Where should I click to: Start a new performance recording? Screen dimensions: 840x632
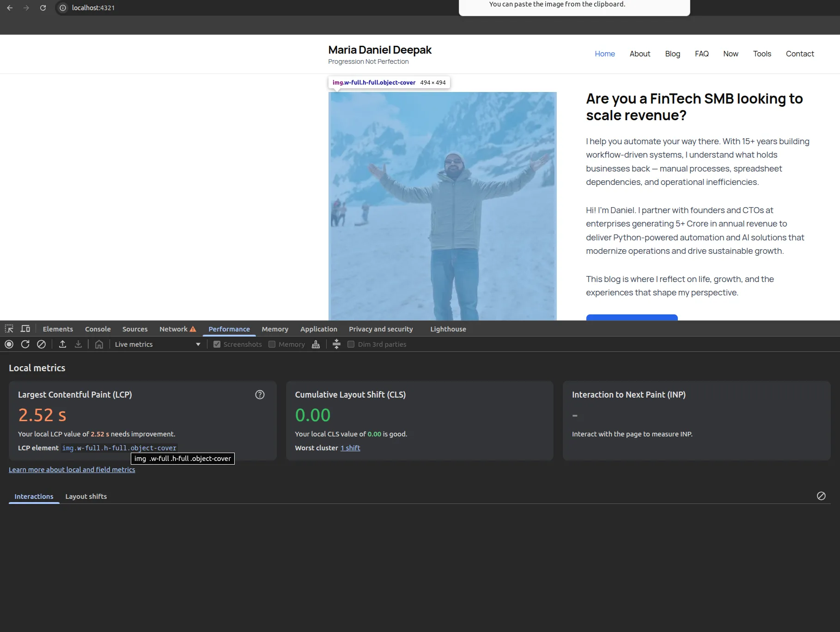(x=8, y=344)
